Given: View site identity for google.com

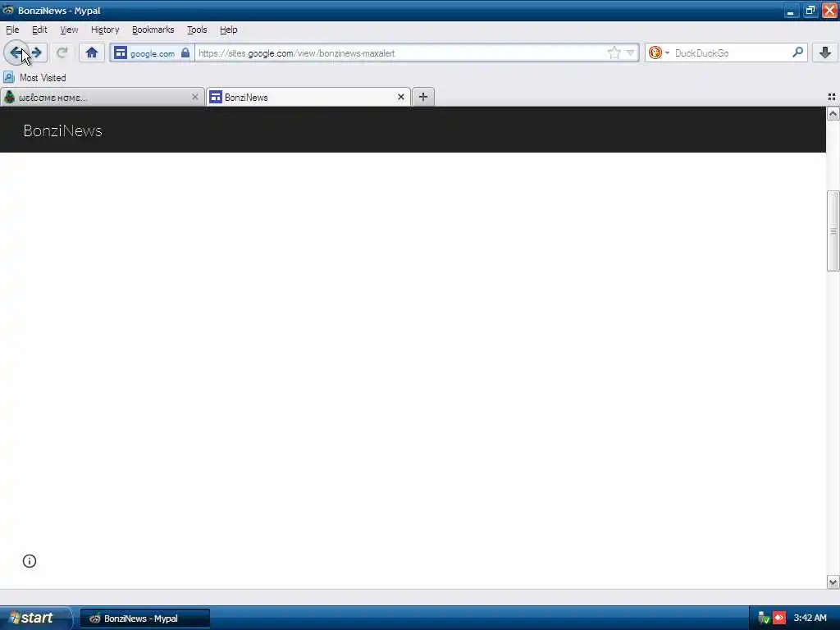Looking at the screenshot, I should click(152, 53).
